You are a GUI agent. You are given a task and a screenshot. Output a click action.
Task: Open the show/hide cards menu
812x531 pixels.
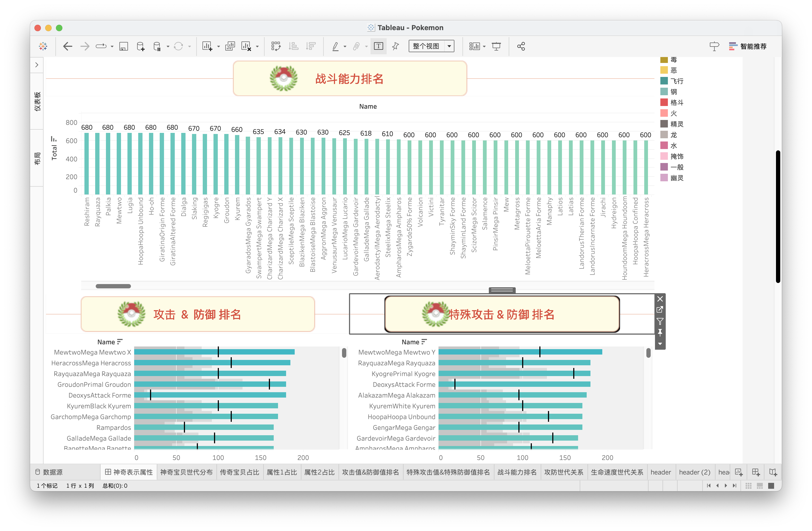pos(474,46)
